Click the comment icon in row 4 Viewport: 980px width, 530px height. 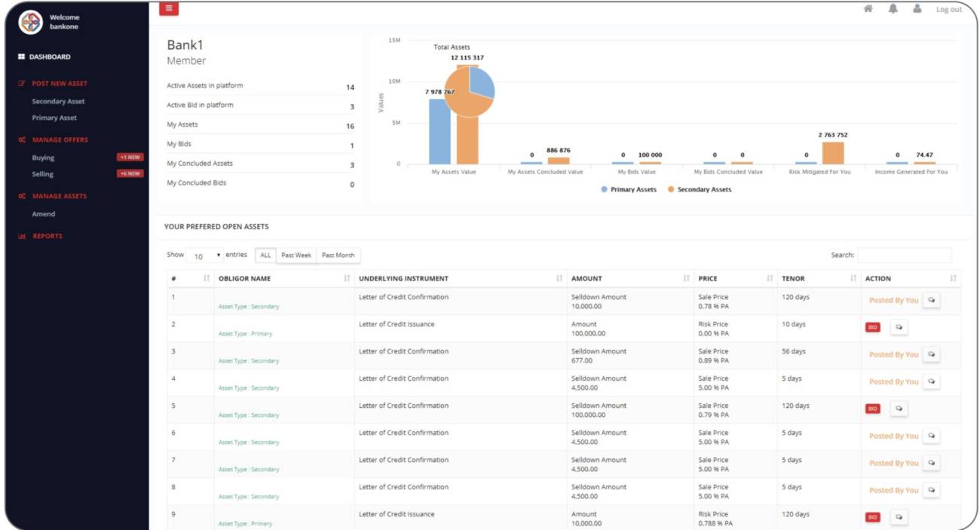931,381
